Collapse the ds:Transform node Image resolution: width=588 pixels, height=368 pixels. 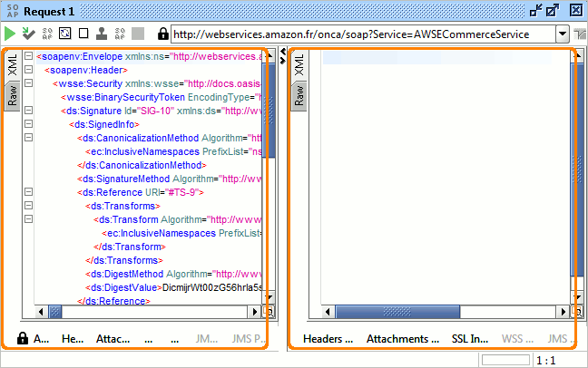tap(28, 218)
